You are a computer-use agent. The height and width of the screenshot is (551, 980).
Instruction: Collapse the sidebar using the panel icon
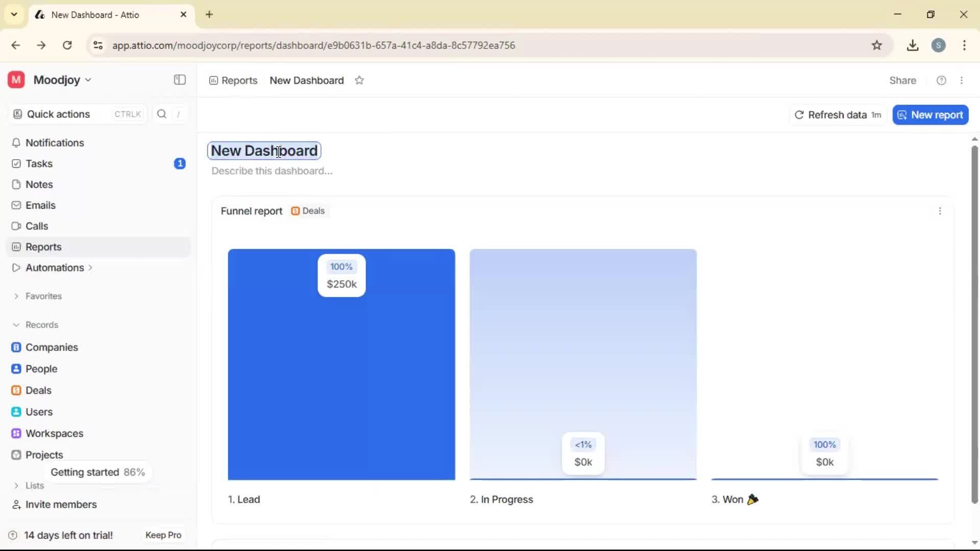click(179, 80)
